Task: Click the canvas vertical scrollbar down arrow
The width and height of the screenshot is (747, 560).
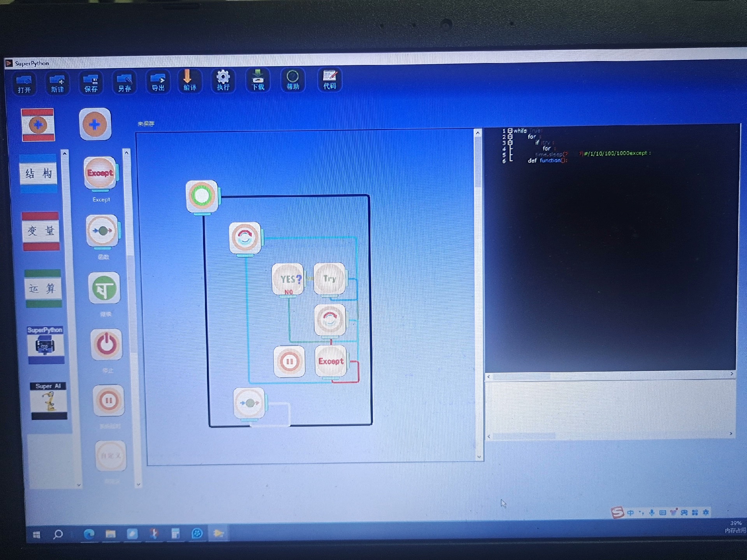Action: pos(479,457)
